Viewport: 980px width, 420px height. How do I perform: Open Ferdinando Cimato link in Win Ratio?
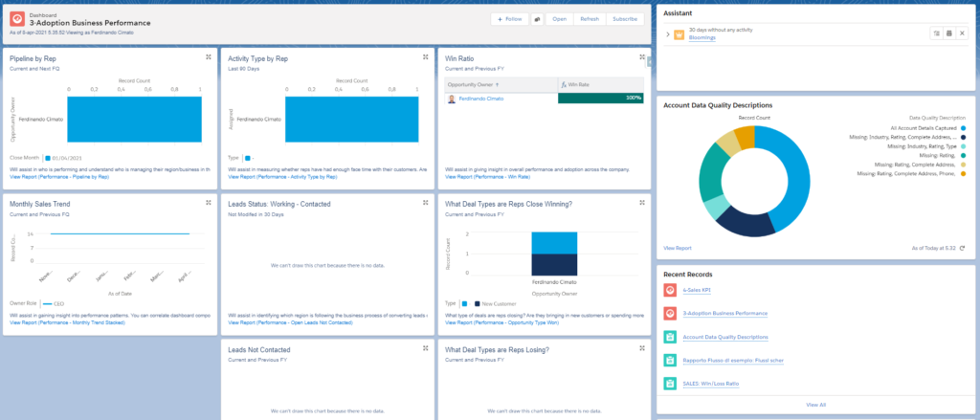(480, 99)
